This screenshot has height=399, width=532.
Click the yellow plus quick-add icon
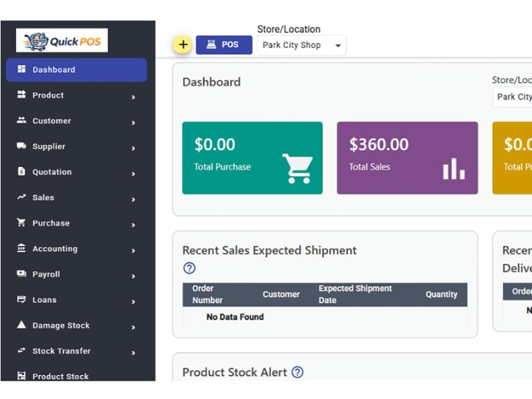183,45
